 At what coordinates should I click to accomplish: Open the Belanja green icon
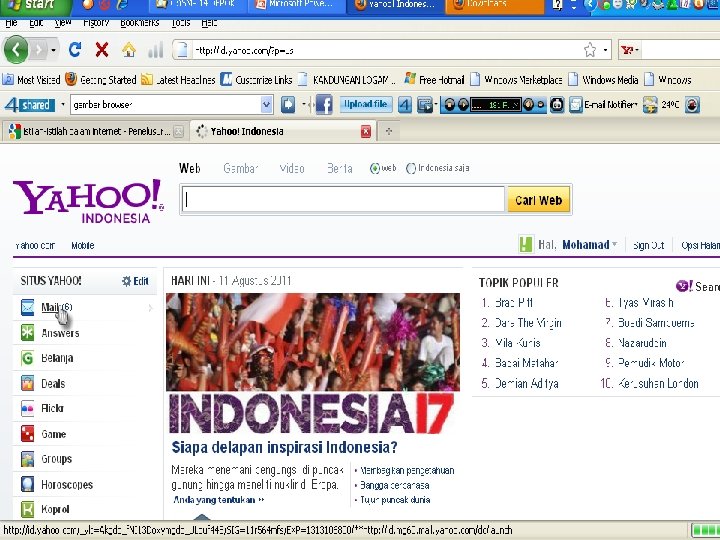click(28, 358)
